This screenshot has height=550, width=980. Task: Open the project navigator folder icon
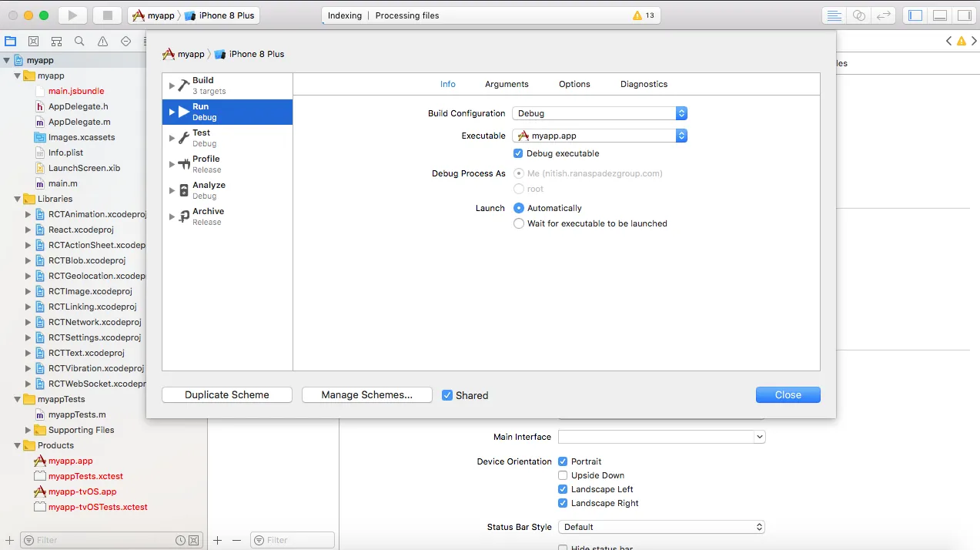10,42
